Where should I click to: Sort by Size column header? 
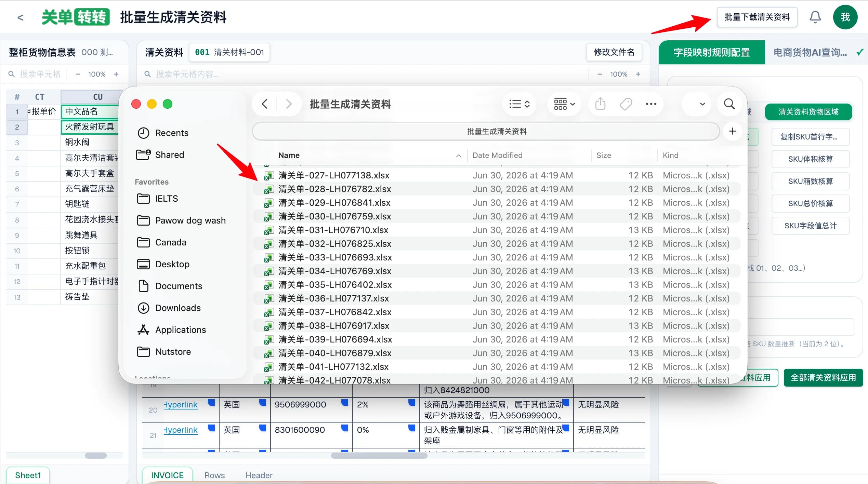pyautogui.click(x=604, y=155)
